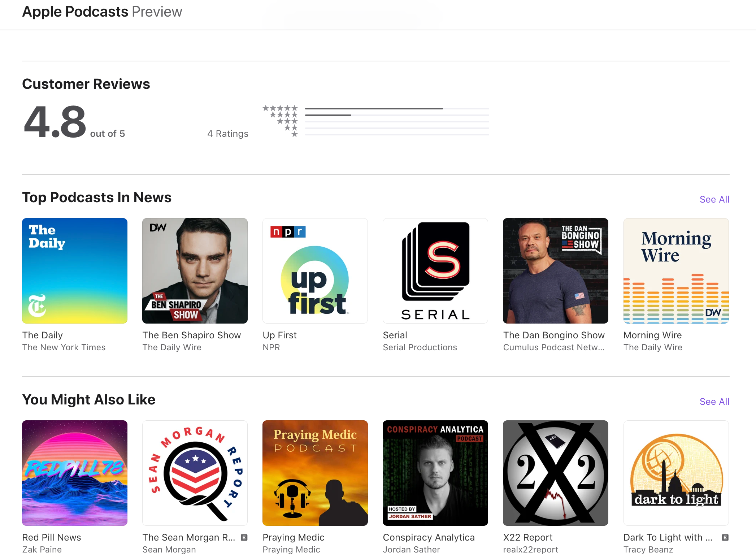Open The Daily podcast artwork
Viewport: 756px width, 559px height.
click(x=75, y=271)
